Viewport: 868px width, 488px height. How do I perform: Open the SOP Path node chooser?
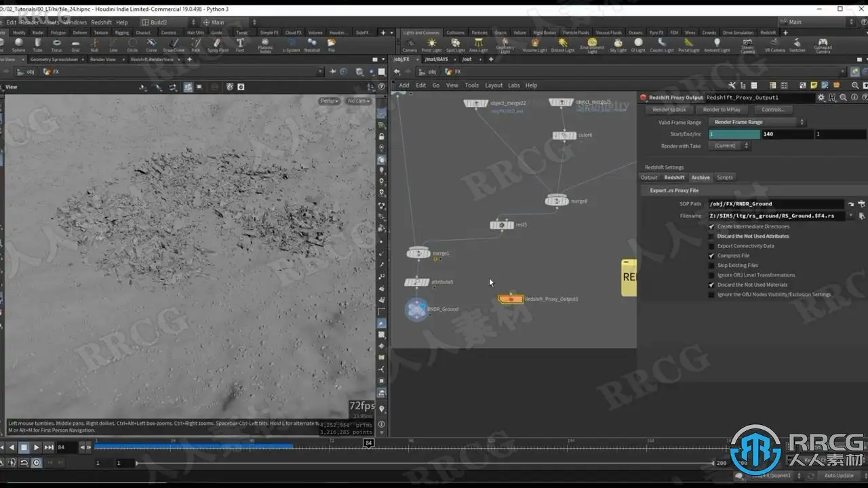[x=862, y=203]
